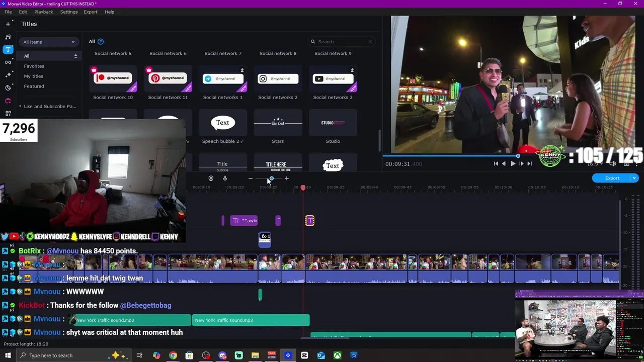Open Task View on the taskbar
The width and height of the screenshot is (644, 362).
139,355
